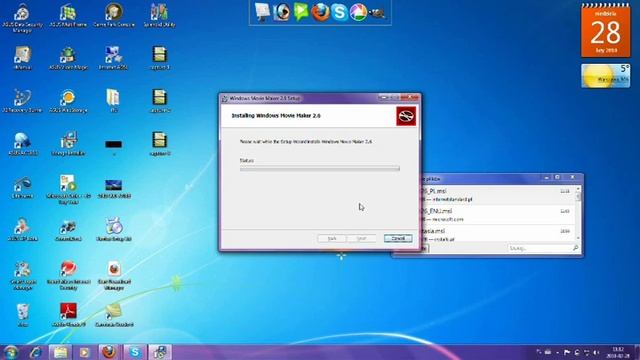Click the Action Center flag in system tray
The image size is (640, 360).
tap(567, 352)
